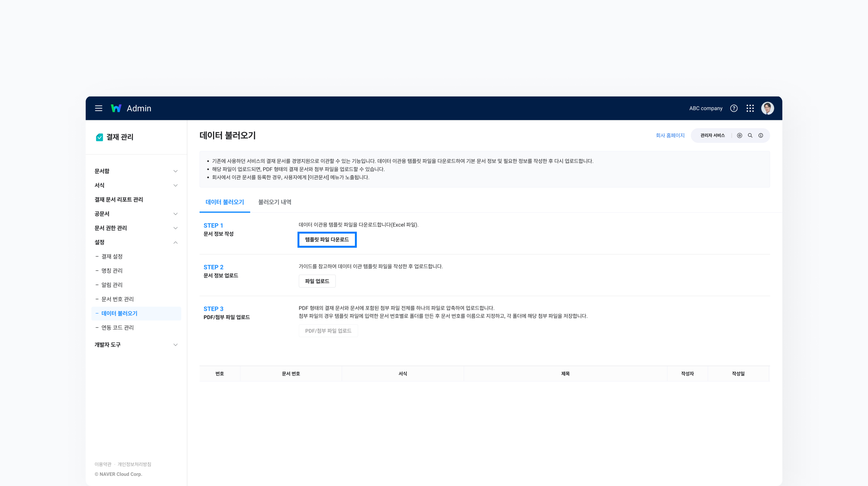Image resolution: width=868 pixels, height=486 pixels.
Task: Click the info circle icon
Action: click(760, 135)
